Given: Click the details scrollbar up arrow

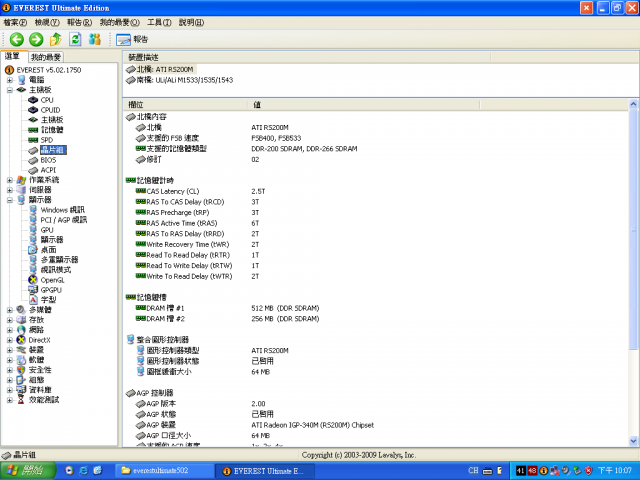Looking at the screenshot, I should 633,104.
